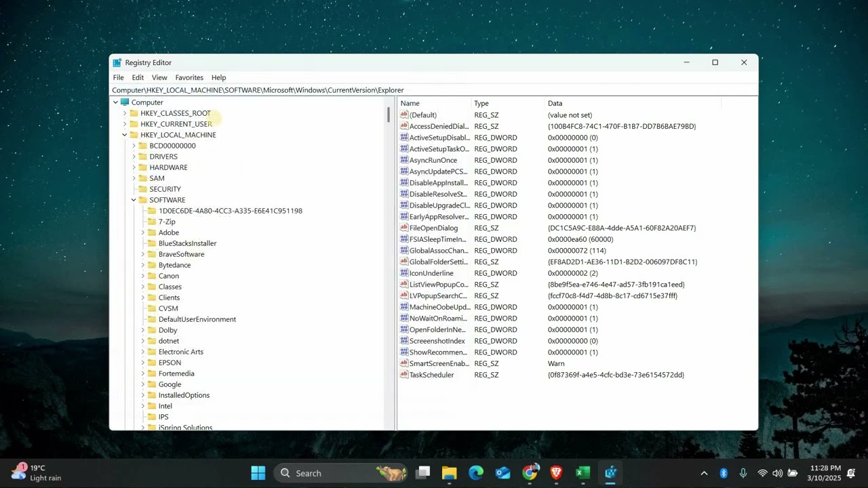Image resolution: width=868 pixels, height=488 pixels.
Task: Open the Windows Start button
Action: coord(258,473)
